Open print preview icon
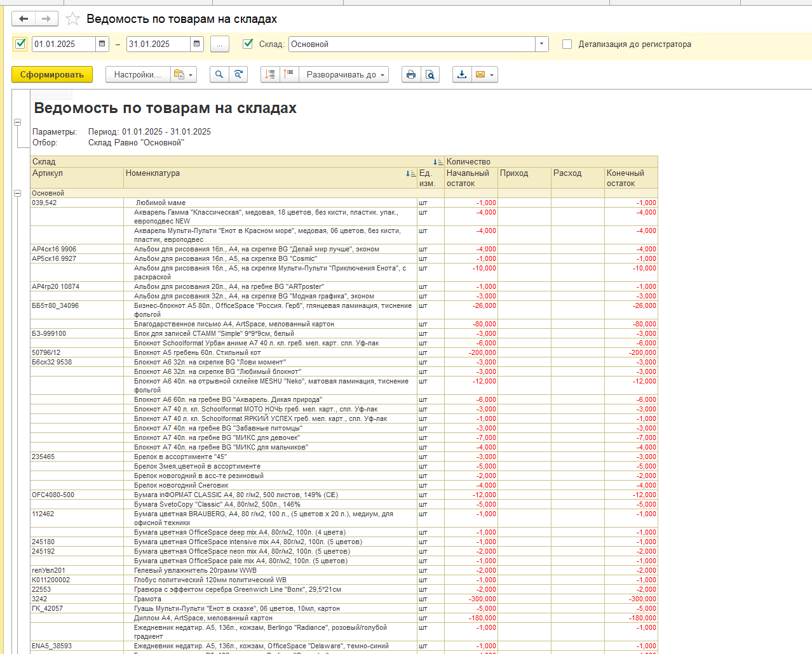Viewport: 812px width, 654px height. coord(430,74)
